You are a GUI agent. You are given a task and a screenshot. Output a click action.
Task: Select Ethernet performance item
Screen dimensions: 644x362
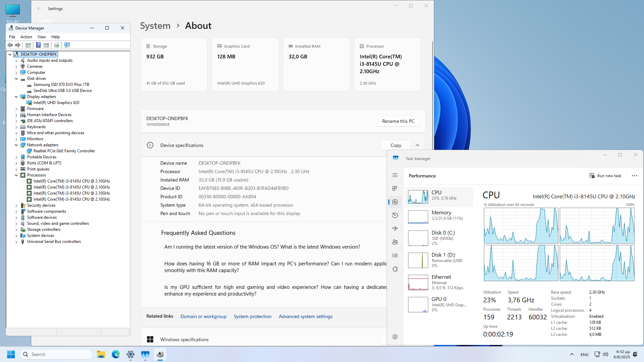(439, 282)
